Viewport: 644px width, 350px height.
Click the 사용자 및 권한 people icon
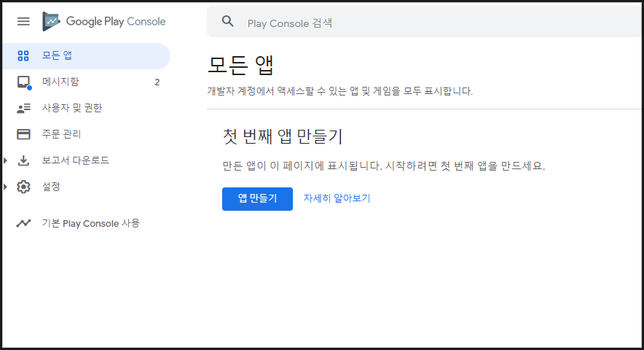[23, 108]
